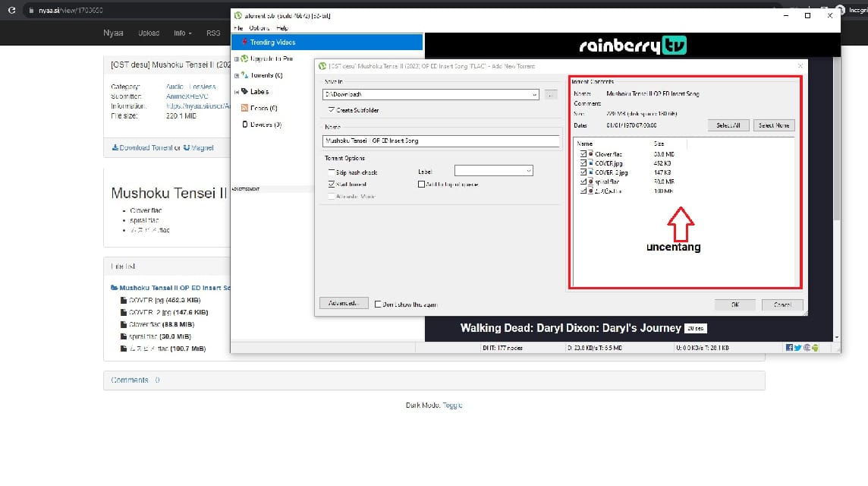Click the file icon next to COVER_2.jpg on Nyaa

(124, 313)
